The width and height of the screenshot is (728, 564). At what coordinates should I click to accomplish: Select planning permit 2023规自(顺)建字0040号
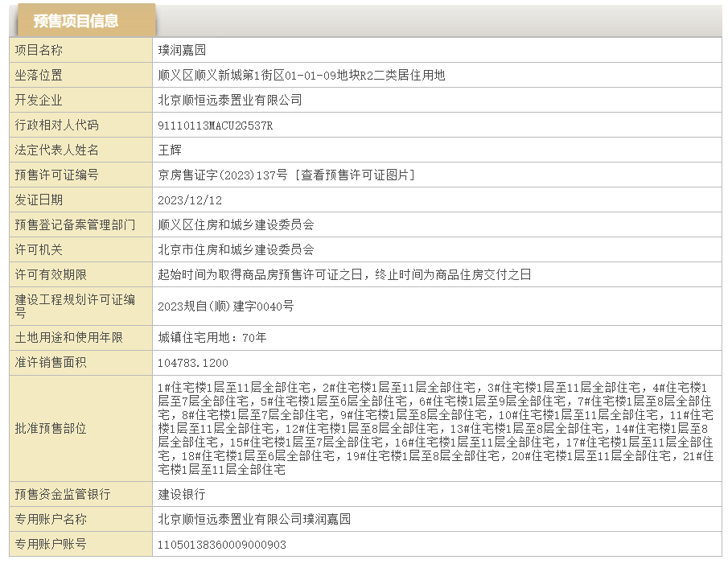[226, 307]
